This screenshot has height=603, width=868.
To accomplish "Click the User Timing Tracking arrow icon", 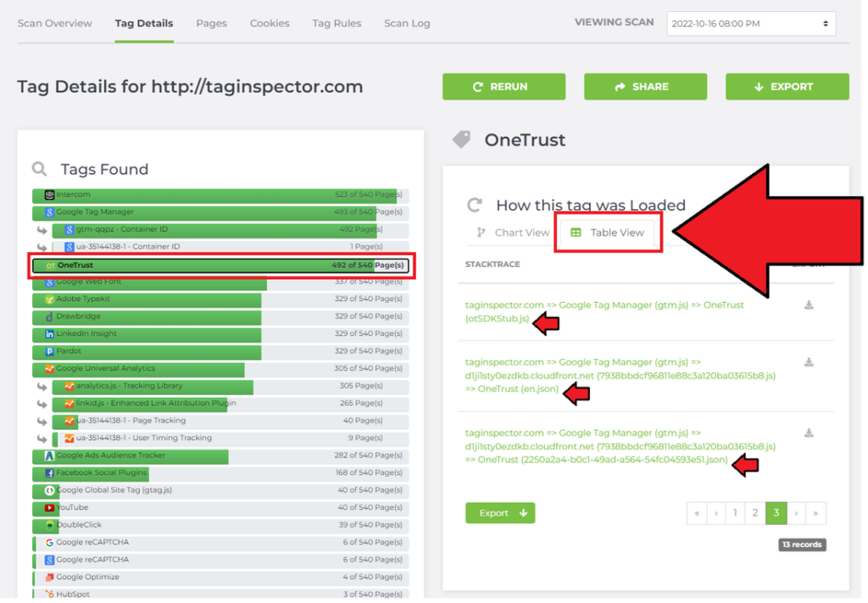I will tap(42, 438).
